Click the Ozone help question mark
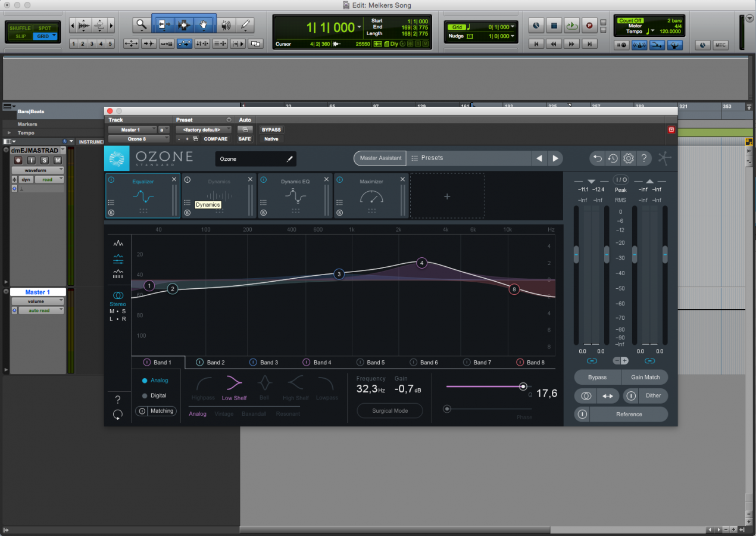This screenshot has height=536, width=756. tap(643, 158)
